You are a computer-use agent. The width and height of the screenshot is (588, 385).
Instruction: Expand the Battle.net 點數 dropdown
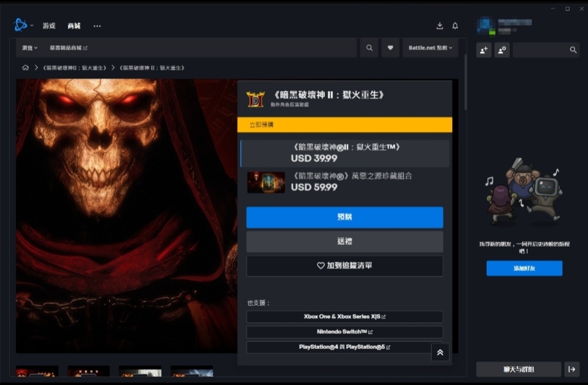pyautogui.click(x=431, y=48)
